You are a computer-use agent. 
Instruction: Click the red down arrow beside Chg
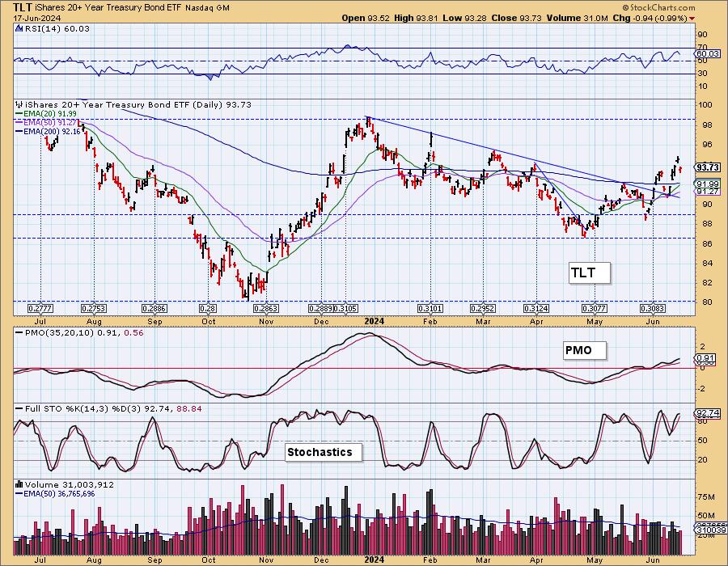(x=692, y=19)
